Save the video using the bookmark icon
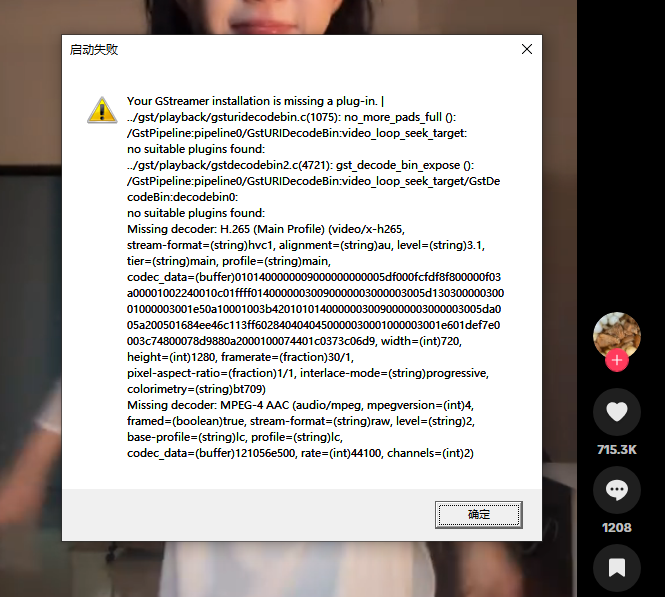The height and width of the screenshot is (597, 665). click(617, 568)
